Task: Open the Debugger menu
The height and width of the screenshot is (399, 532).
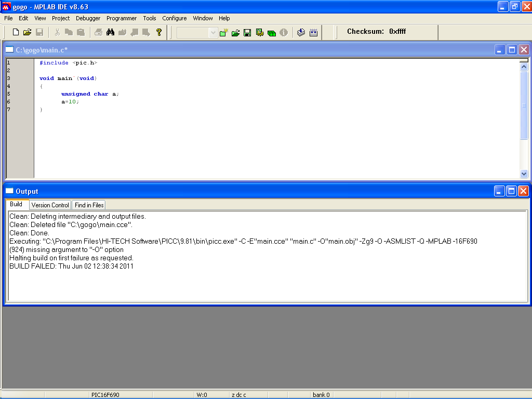Action: 88,18
